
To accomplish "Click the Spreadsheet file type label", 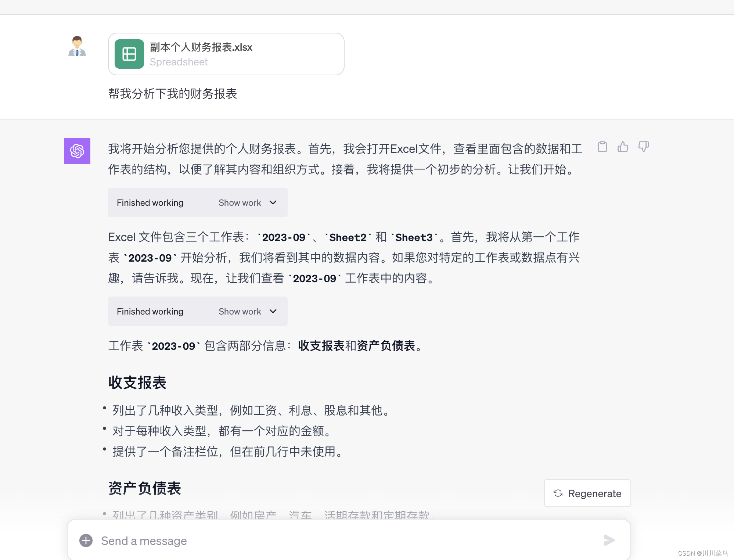I will tap(179, 62).
